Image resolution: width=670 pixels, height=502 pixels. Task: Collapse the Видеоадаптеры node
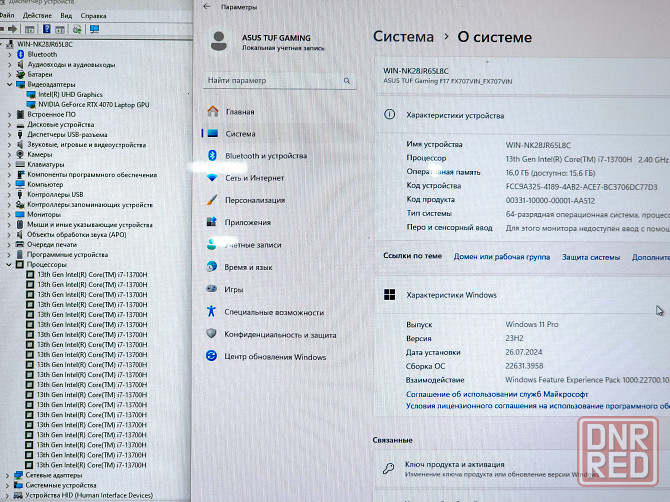[9, 85]
